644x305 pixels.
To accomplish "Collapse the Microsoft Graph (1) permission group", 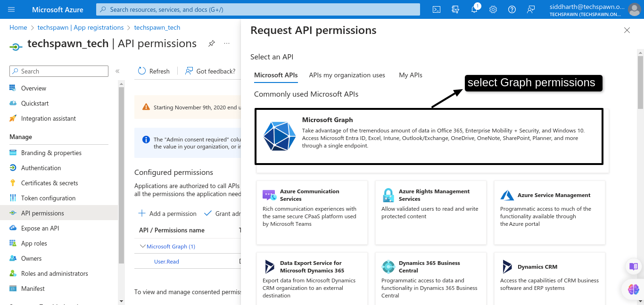I will [x=143, y=246].
